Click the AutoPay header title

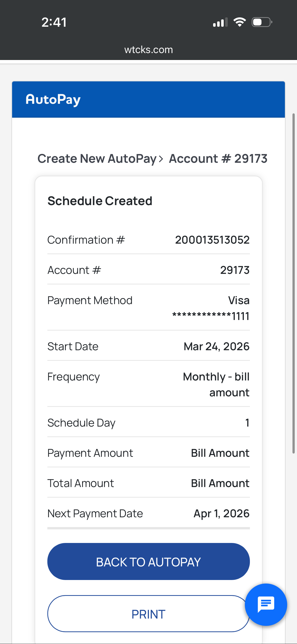pos(53,100)
